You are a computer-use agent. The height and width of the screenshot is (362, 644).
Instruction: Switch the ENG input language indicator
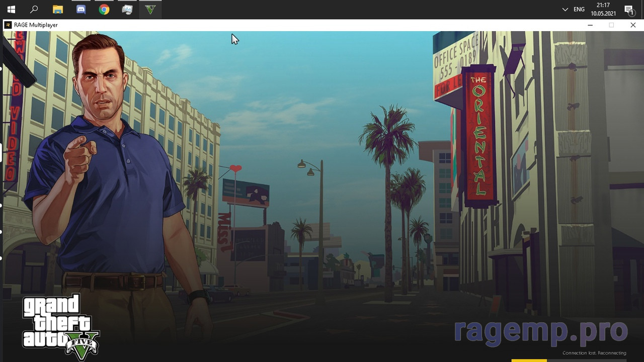579,9
